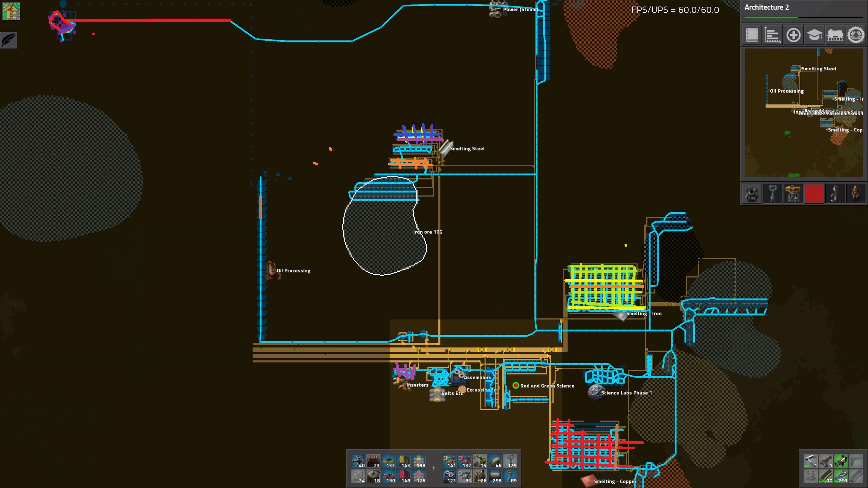Click the 'Assemblers' map tag

point(477,378)
